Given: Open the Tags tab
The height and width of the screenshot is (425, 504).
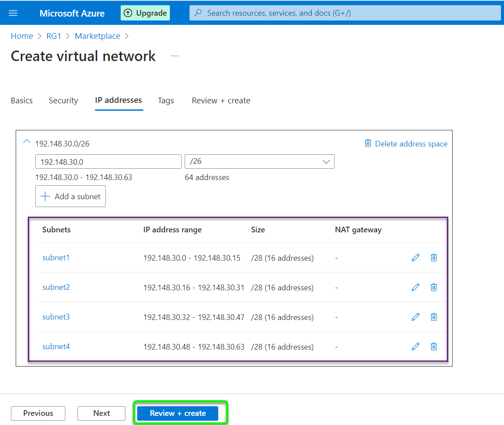Looking at the screenshot, I should [166, 101].
